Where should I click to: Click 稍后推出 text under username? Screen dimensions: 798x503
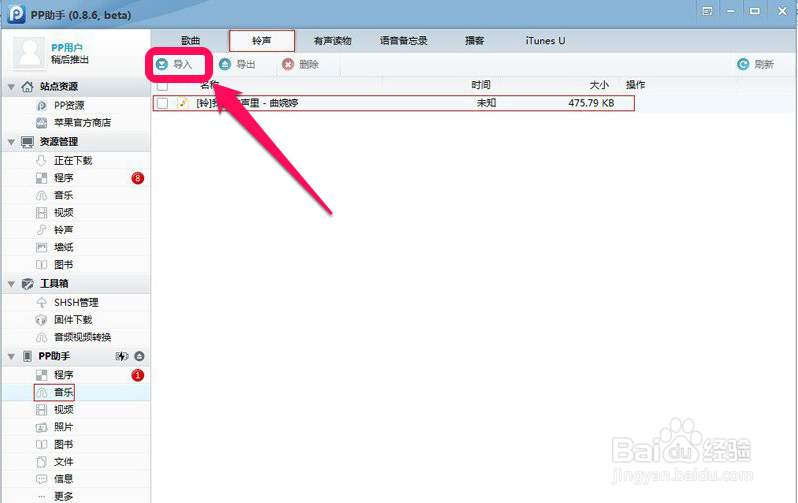click(x=70, y=60)
